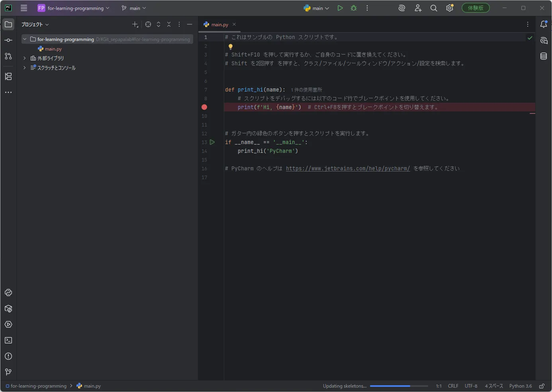
Task: Open Python 3.6 interpreter selector
Action: pyautogui.click(x=520, y=386)
